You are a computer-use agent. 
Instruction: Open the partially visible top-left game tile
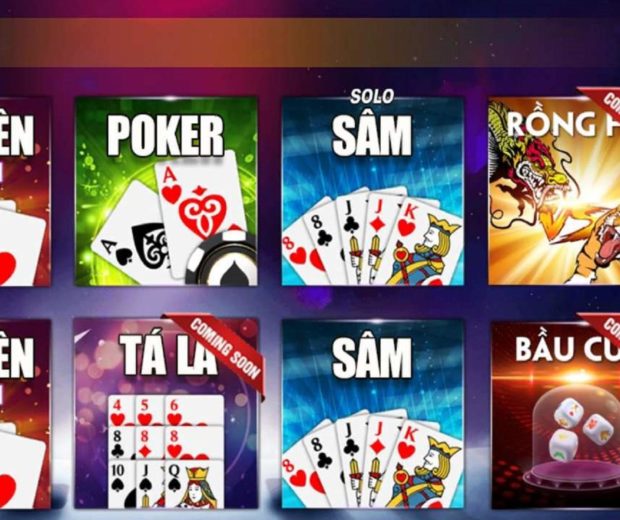click(25, 191)
